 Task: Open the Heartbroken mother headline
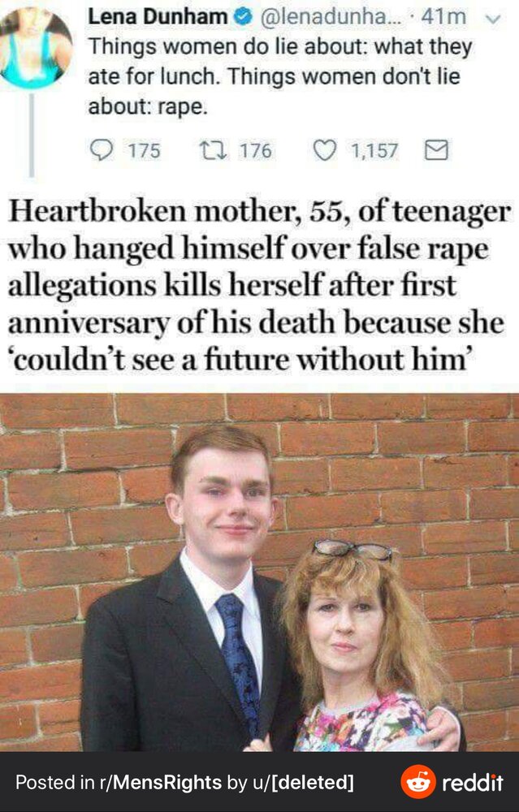(x=259, y=285)
